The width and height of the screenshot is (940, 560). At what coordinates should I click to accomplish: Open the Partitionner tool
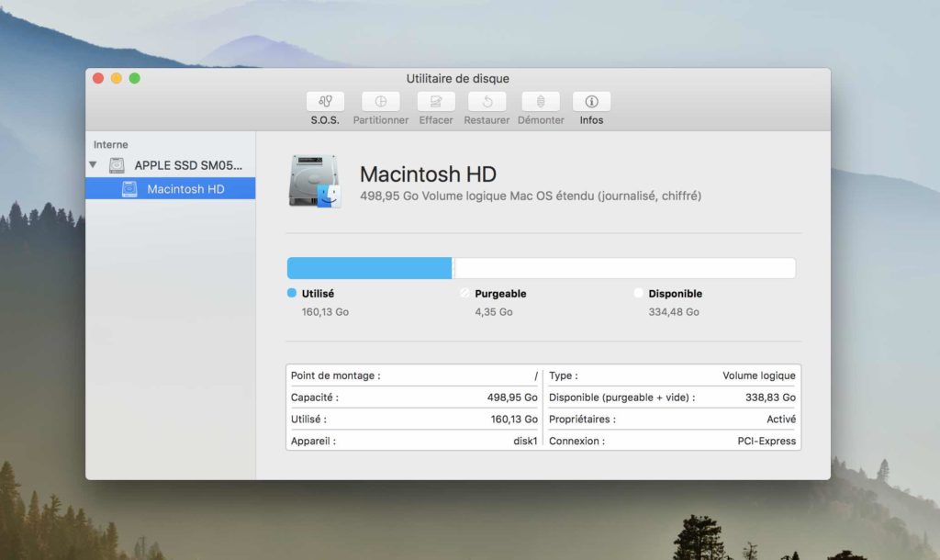[380, 104]
